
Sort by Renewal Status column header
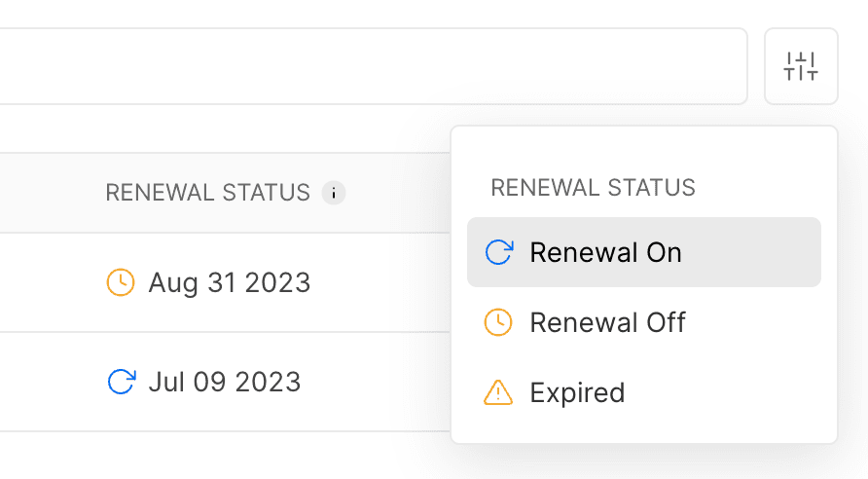coord(207,193)
